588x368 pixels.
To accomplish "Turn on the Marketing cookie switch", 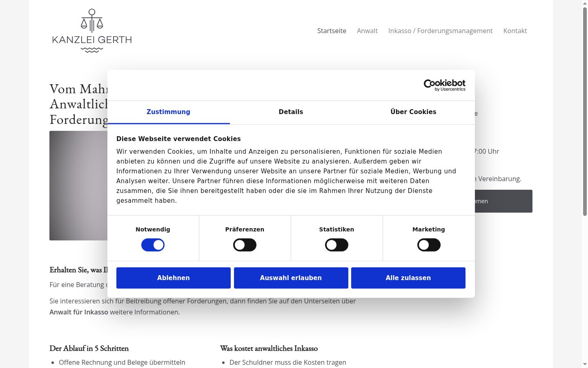I will [x=429, y=245].
